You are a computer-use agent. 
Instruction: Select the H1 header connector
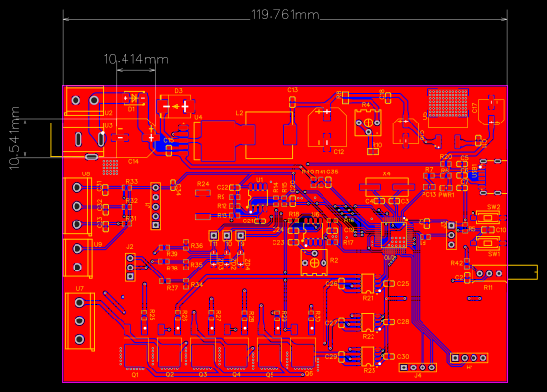[x=469, y=358]
